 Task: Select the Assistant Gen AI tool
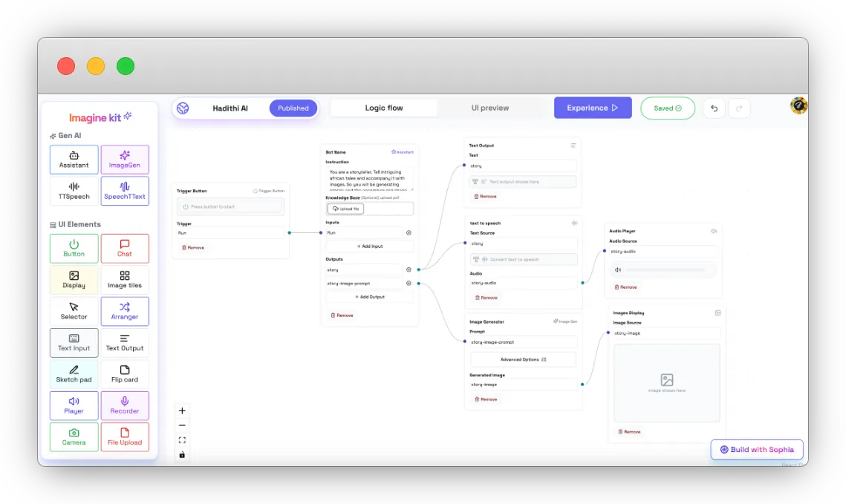74,160
